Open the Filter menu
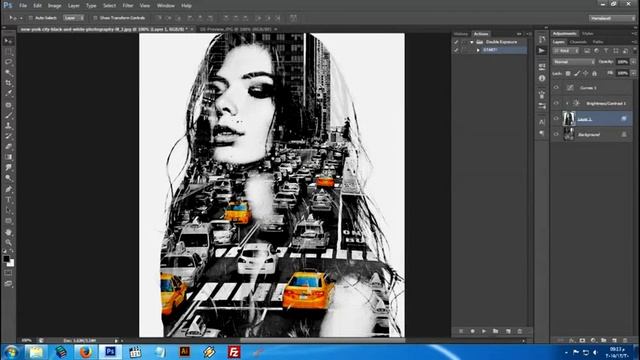This screenshot has height=360, width=640. [x=128, y=6]
